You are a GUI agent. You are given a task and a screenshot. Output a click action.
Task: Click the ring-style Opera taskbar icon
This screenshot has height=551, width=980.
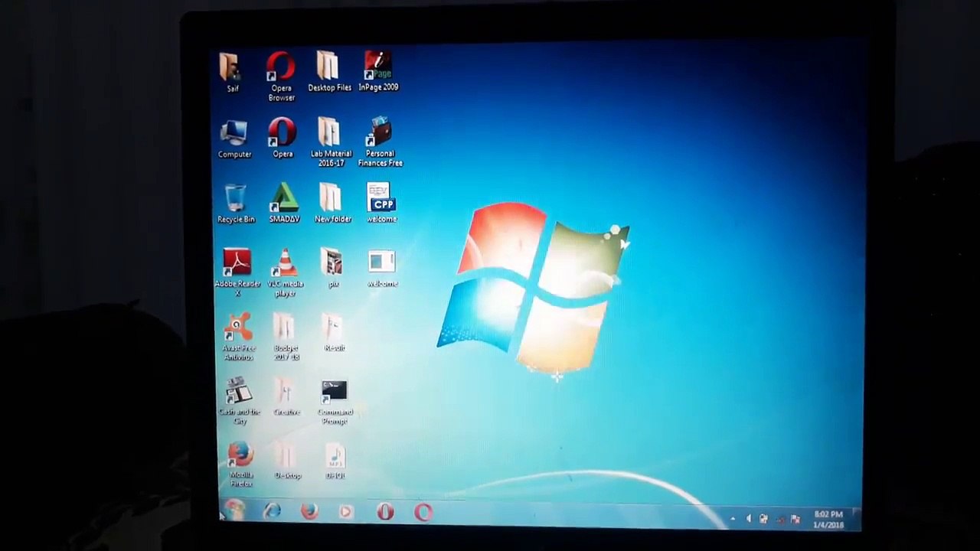(423, 512)
